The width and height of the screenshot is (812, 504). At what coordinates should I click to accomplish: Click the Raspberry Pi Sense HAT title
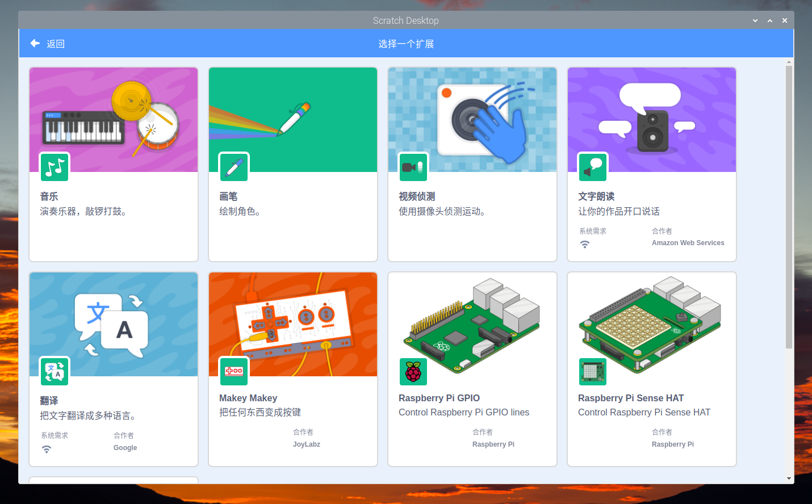tap(631, 398)
